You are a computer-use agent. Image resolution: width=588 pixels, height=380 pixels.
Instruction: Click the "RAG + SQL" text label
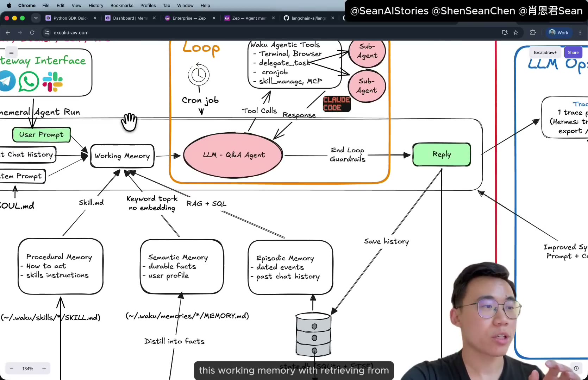pos(206,203)
